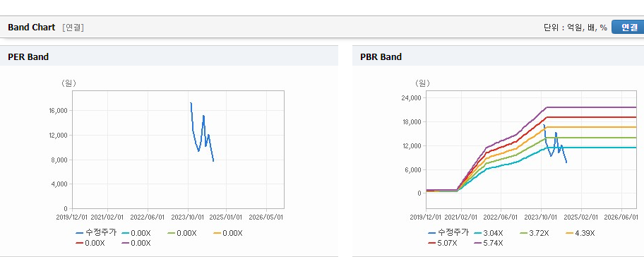Click the 18,000 axis label in PBR Band
The image size is (644, 257).
click(412, 122)
